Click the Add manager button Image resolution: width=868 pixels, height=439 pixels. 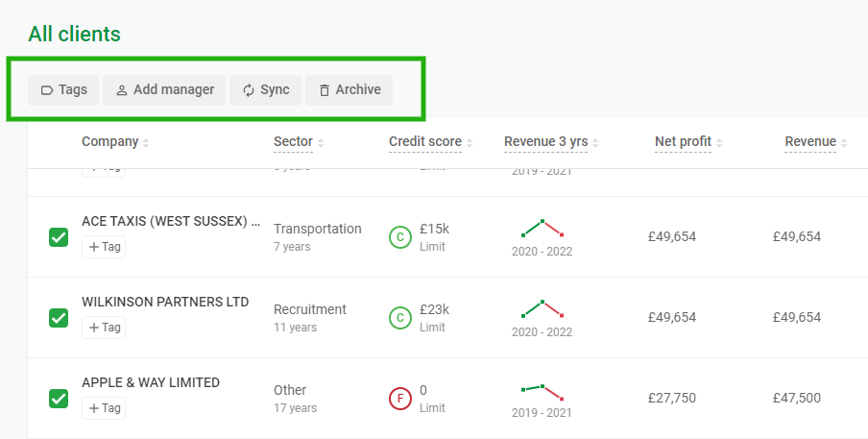pyautogui.click(x=164, y=89)
